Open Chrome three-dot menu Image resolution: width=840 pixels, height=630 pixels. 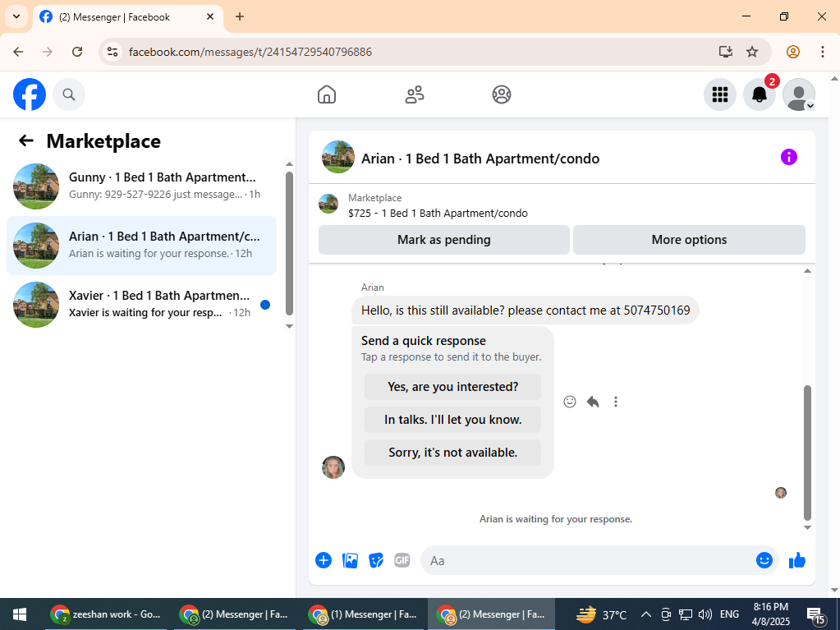(x=822, y=52)
